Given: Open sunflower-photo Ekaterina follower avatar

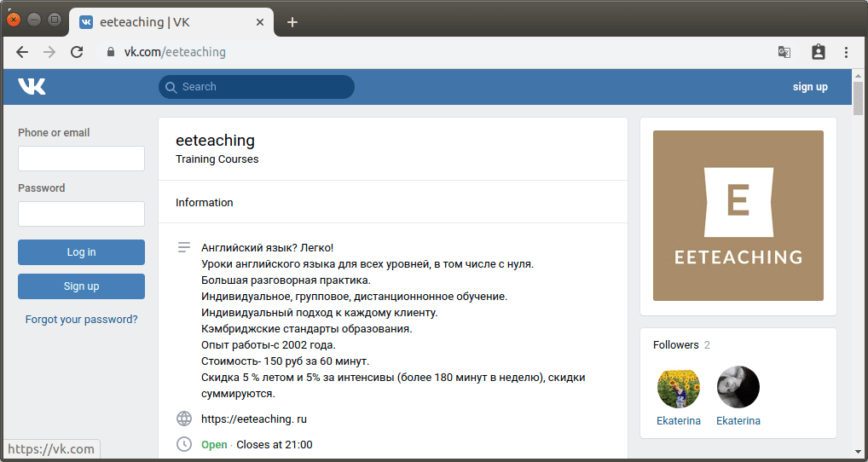Looking at the screenshot, I should click(679, 387).
